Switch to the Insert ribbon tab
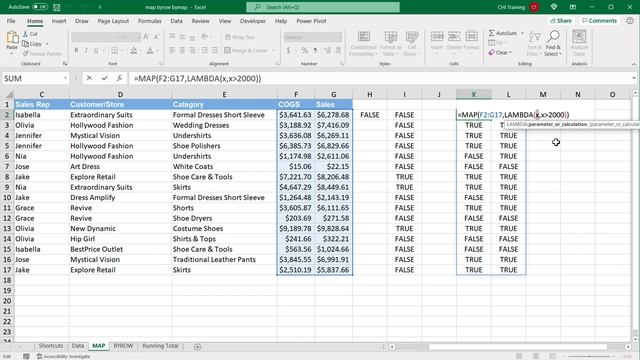Screen dimensions: 640x360 [x=59, y=21]
